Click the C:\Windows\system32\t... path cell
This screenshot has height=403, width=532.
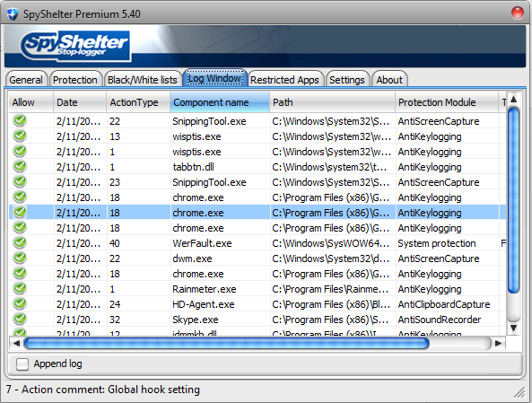tap(330, 167)
